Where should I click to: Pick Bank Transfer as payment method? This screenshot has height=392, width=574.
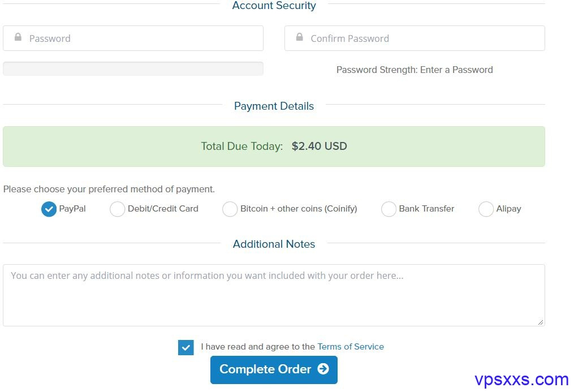click(389, 209)
